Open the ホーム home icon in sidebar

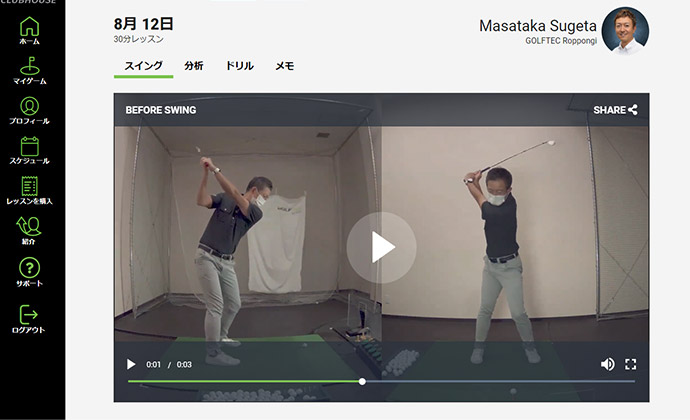pos(29,26)
